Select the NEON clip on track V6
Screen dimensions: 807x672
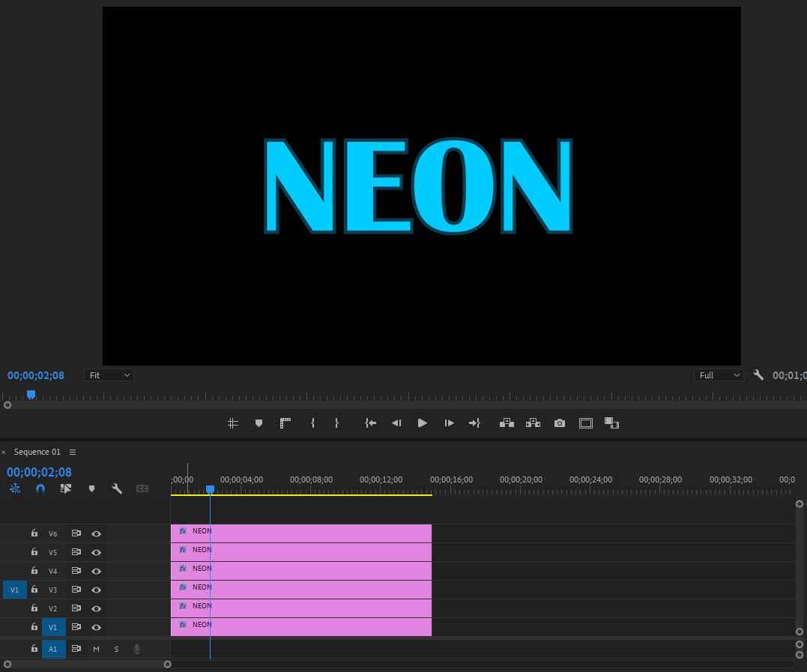click(301, 533)
